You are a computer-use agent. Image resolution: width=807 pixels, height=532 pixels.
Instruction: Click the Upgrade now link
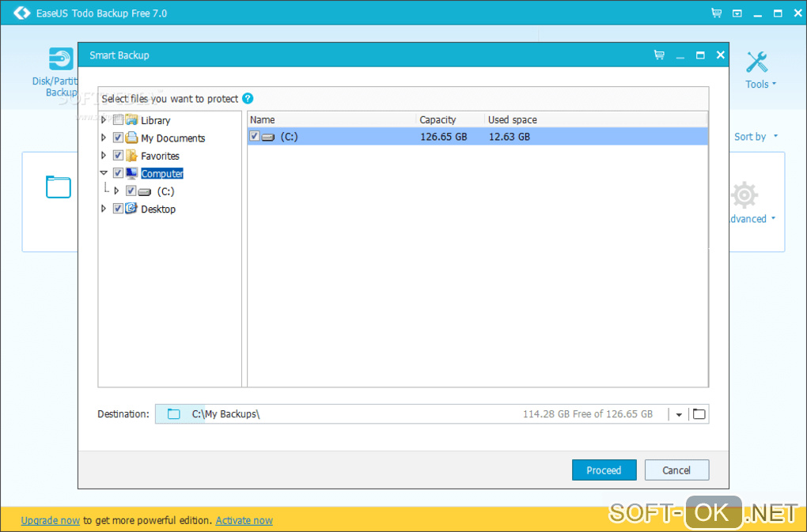(x=51, y=520)
